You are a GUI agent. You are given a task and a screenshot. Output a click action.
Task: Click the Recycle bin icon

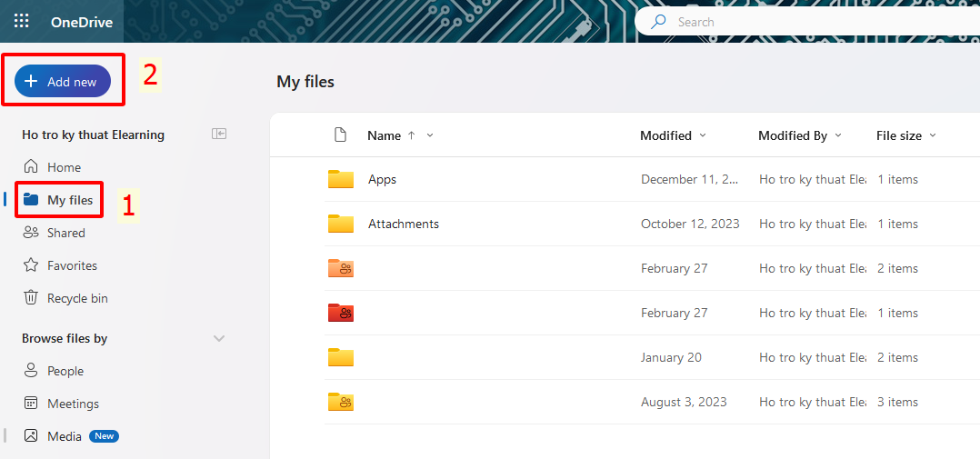point(31,298)
